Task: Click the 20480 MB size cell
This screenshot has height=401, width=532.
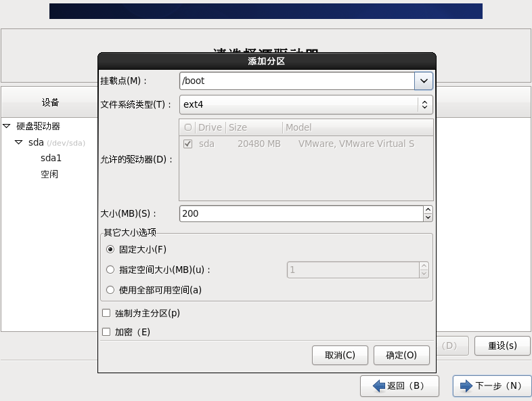Action: point(259,144)
